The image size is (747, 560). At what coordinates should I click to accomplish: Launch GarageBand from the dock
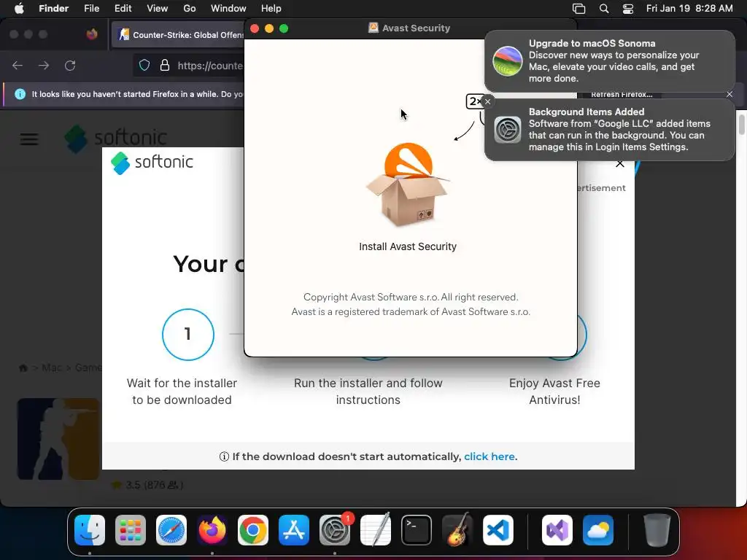(x=457, y=530)
